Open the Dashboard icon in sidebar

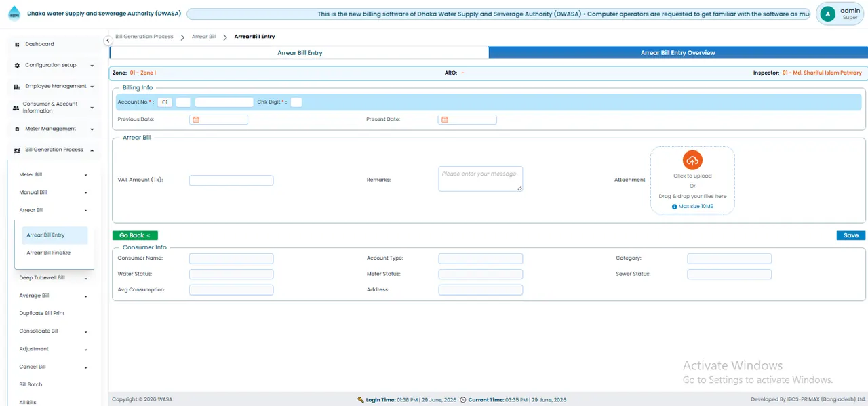click(x=17, y=44)
